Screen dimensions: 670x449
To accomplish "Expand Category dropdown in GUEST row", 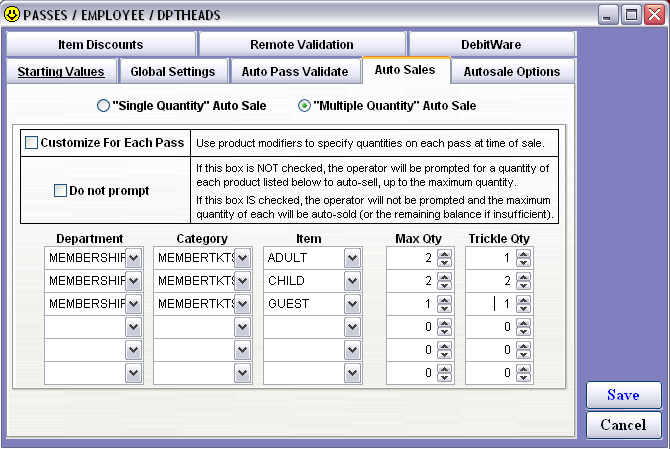I will point(243,304).
